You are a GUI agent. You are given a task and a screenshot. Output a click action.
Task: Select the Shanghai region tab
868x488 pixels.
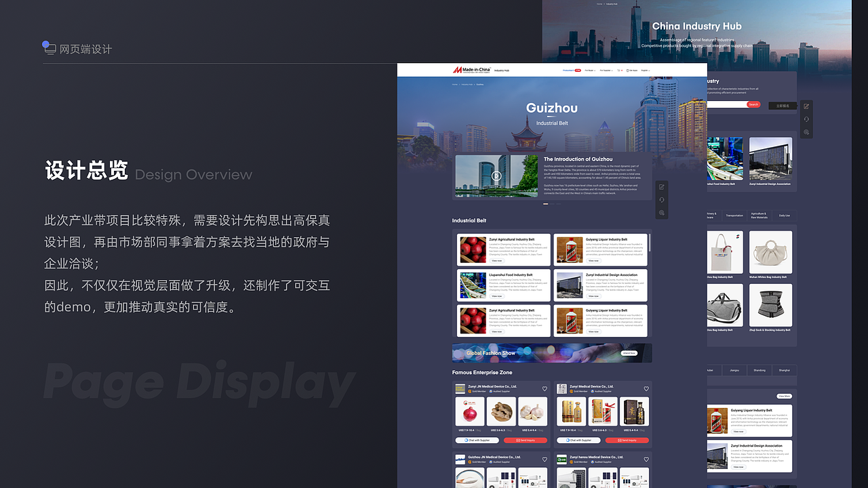tap(785, 370)
